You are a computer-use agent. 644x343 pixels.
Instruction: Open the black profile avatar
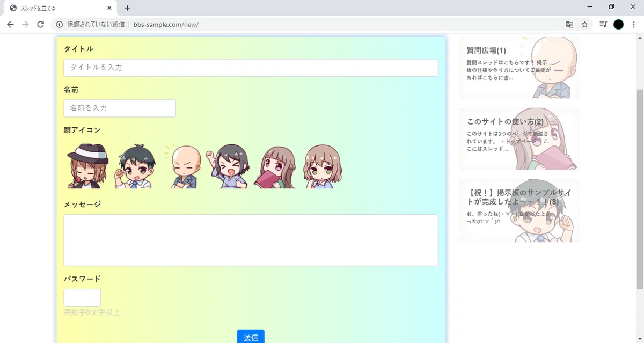tap(618, 24)
